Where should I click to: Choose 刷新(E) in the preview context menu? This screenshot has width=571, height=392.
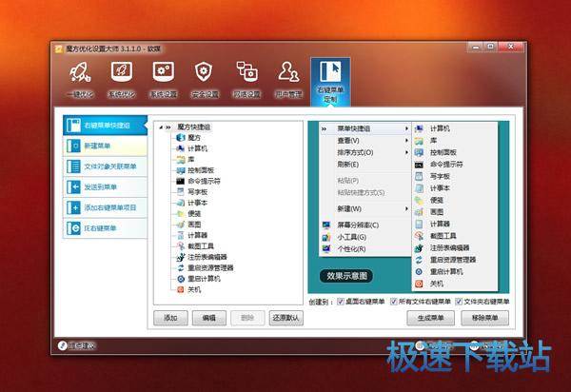364,165
